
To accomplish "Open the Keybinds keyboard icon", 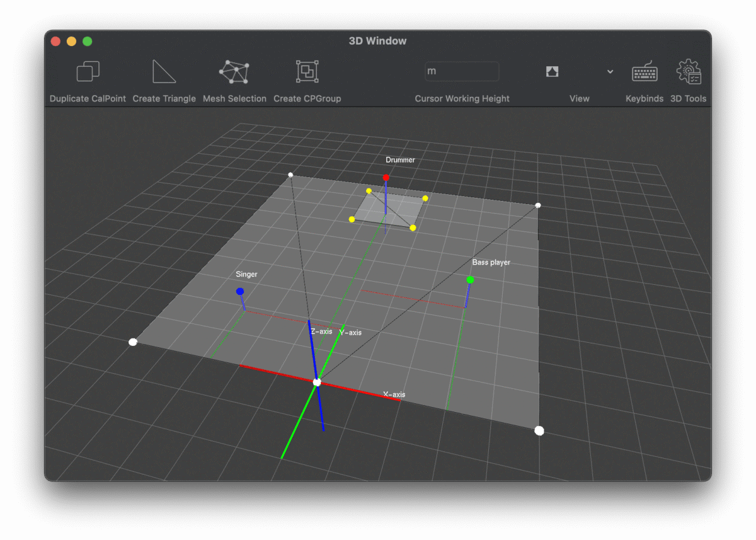I will (644, 72).
